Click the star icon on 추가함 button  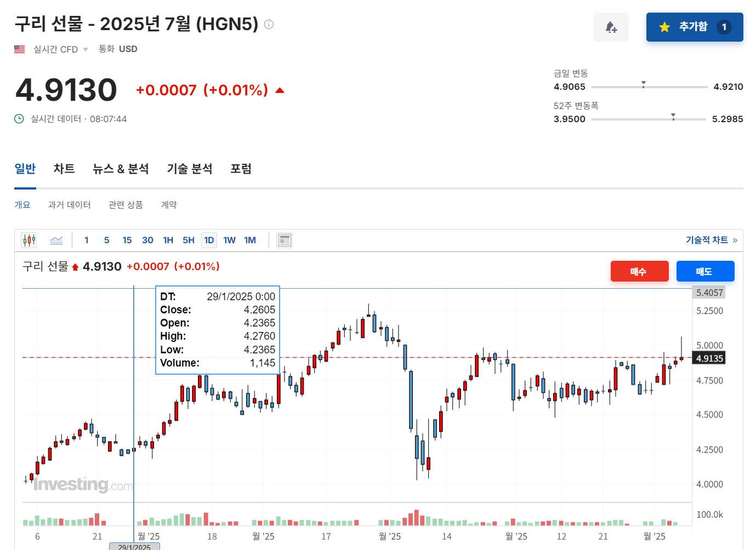(x=665, y=26)
